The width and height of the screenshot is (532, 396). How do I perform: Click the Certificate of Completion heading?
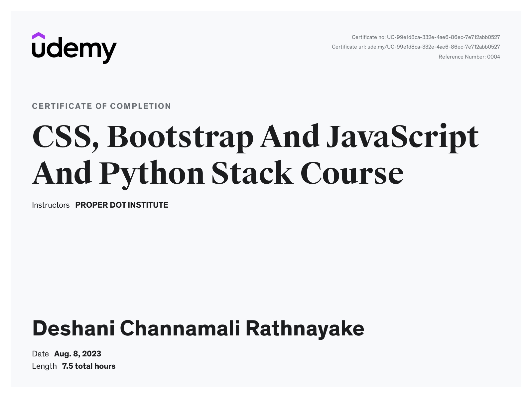point(101,106)
